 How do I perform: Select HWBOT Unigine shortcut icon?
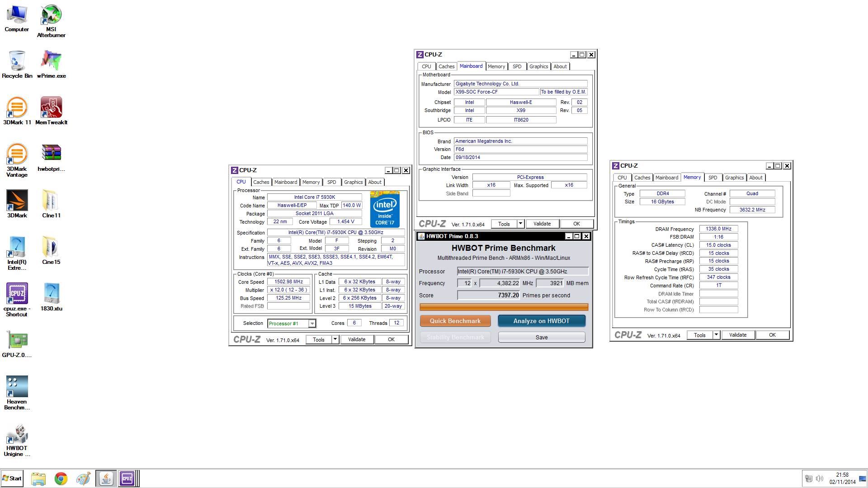point(17,440)
